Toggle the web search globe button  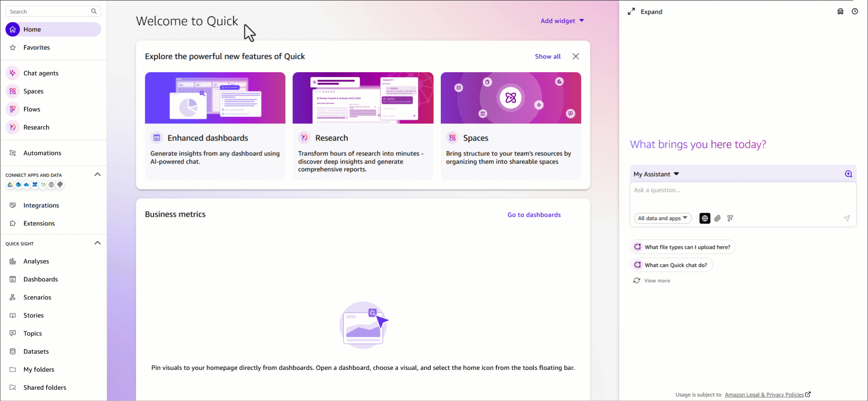pyautogui.click(x=704, y=218)
